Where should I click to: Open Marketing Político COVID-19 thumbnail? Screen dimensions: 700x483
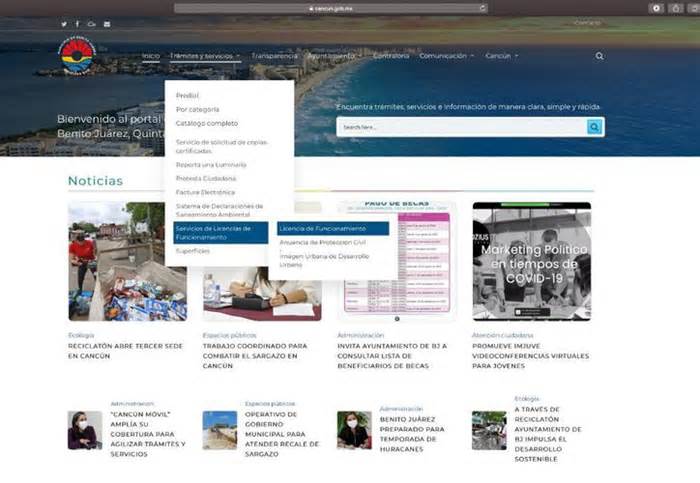point(532,261)
